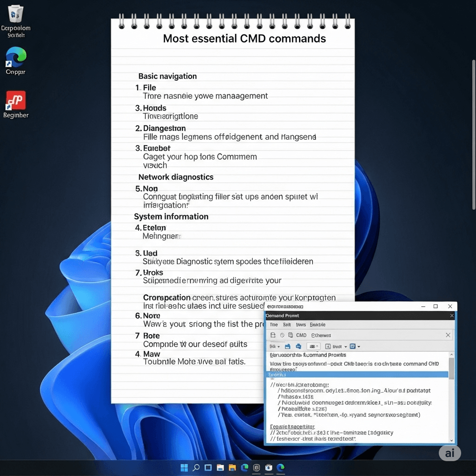
Task: Click the '7. Uroks' list entry
Action: 149,272
